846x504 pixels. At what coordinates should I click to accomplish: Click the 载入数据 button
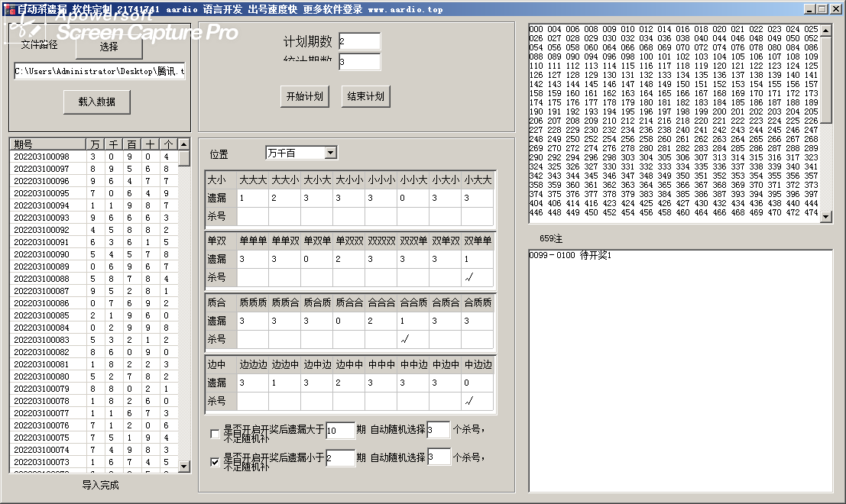[x=96, y=102]
